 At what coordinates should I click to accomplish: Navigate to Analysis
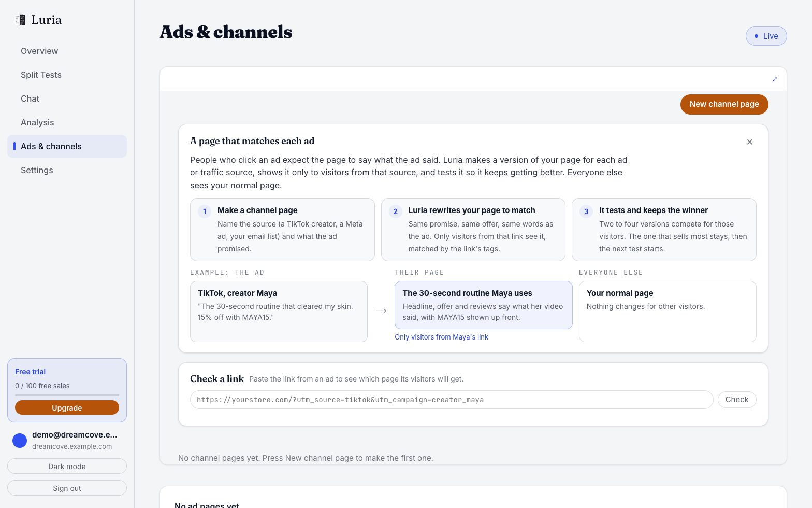(x=67, y=122)
